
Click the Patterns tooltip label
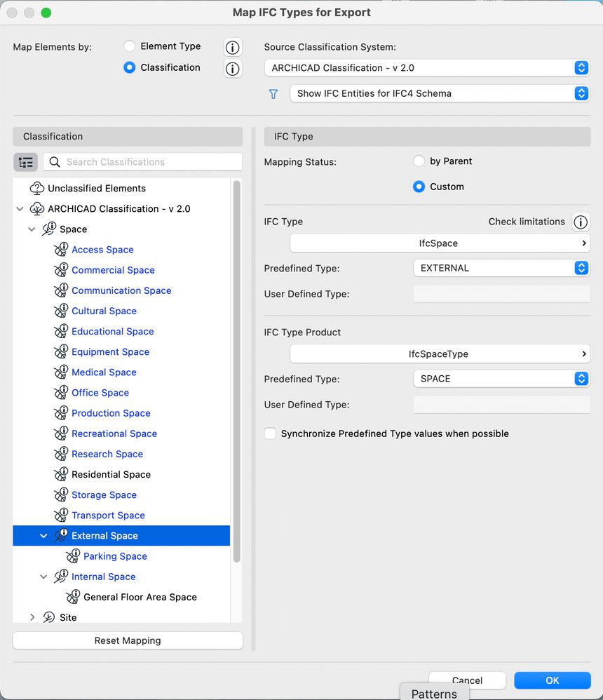point(434,693)
